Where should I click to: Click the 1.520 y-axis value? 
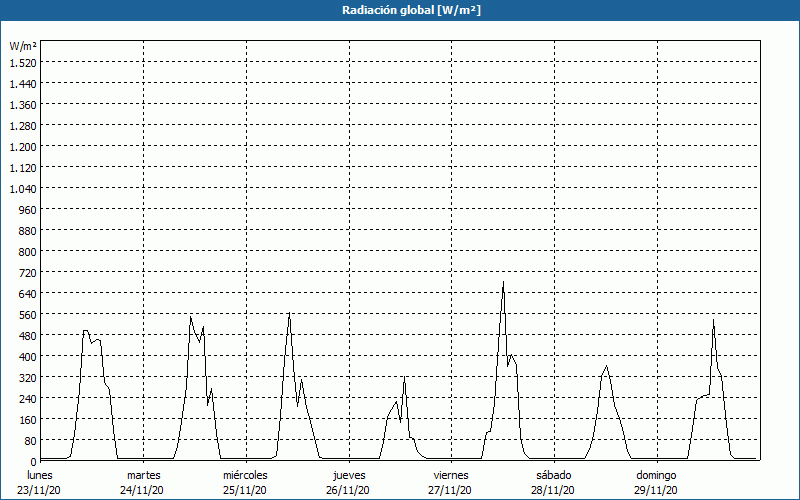point(23,63)
